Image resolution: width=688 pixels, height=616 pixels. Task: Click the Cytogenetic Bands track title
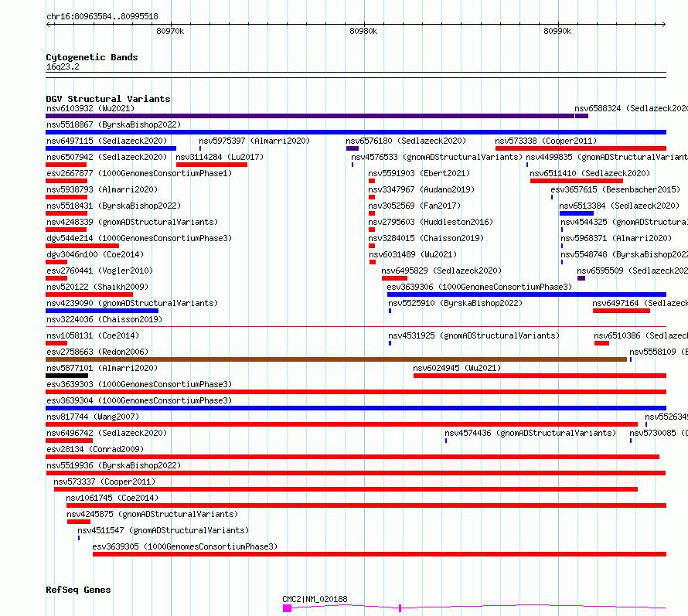(92, 57)
